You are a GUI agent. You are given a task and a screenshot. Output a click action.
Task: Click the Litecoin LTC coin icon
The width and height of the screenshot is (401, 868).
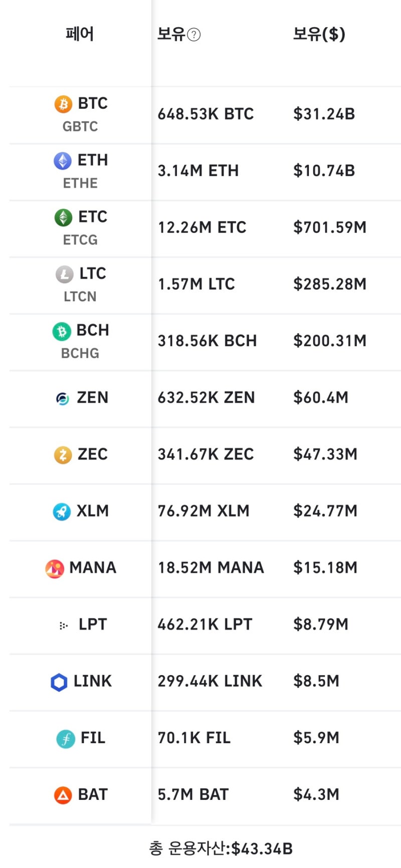[64, 274]
